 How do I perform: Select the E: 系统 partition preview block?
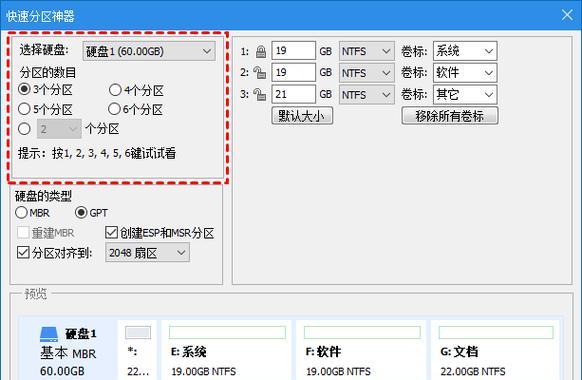pos(227,350)
